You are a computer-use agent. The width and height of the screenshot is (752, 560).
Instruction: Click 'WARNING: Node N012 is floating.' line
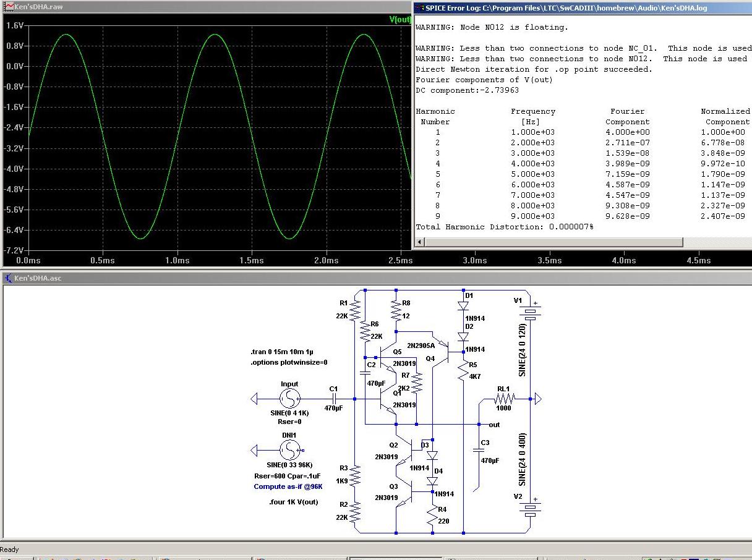tap(492, 27)
